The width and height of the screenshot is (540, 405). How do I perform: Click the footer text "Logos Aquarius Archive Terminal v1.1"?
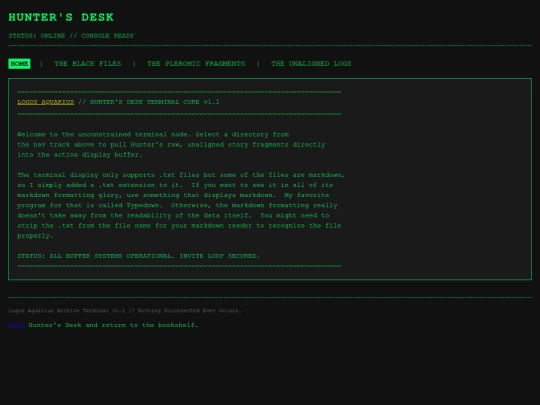point(67,311)
